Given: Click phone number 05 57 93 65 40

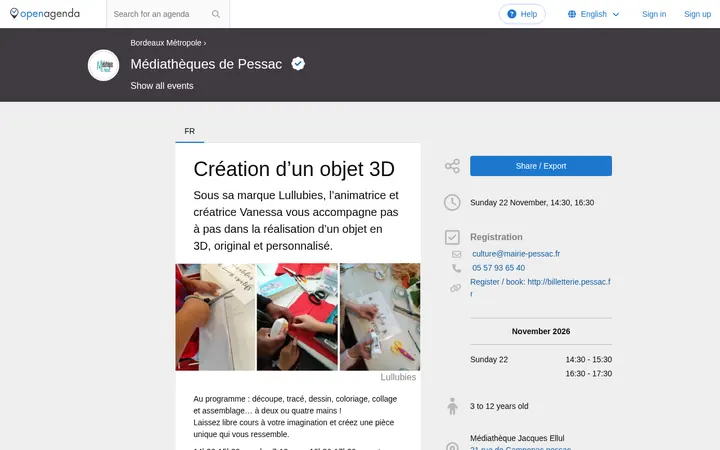Looking at the screenshot, I should [498, 268].
